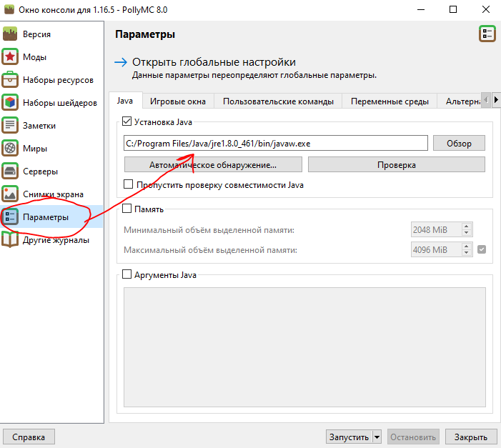Minimize the PollyMC console window
Screen dimensions: 501x448
[x=421, y=9]
